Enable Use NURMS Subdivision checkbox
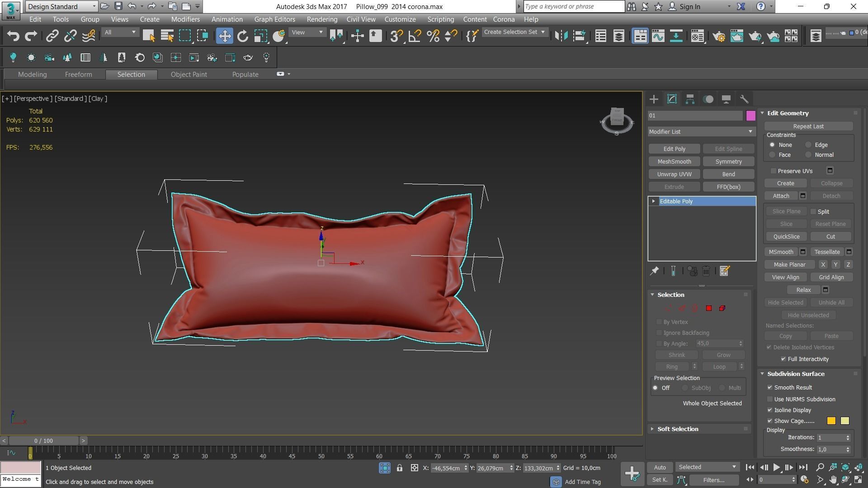 pos(770,399)
